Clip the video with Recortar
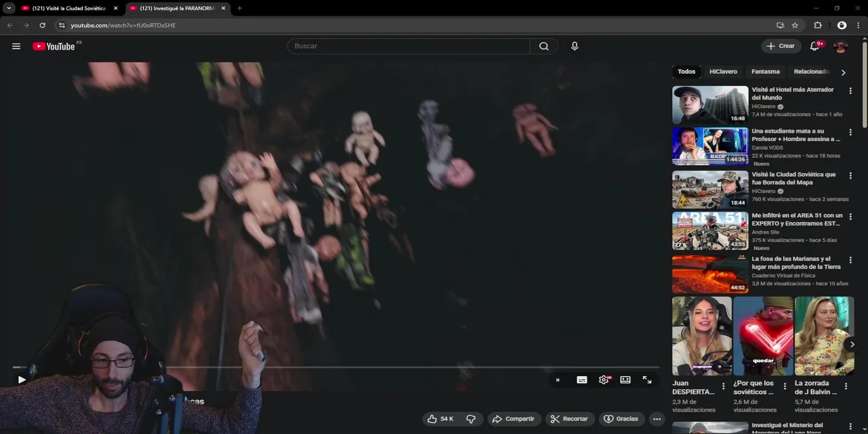868x434 pixels. (x=570, y=419)
